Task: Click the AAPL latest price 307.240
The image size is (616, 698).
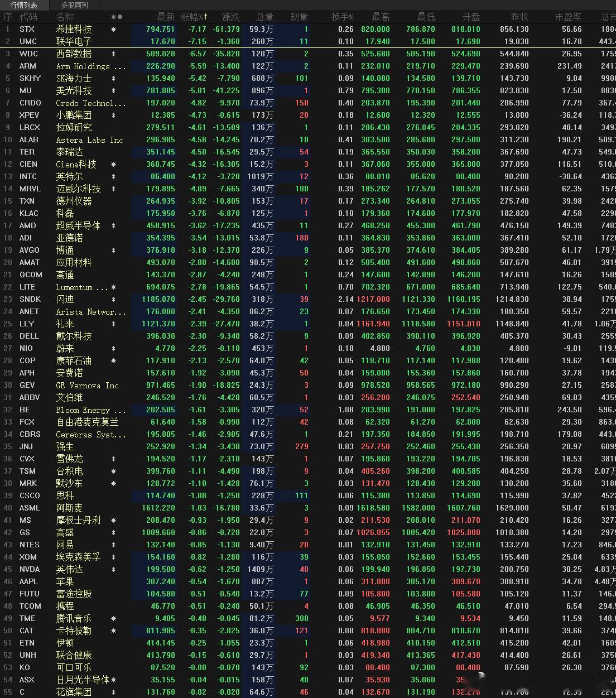Action: tap(160, 581)
